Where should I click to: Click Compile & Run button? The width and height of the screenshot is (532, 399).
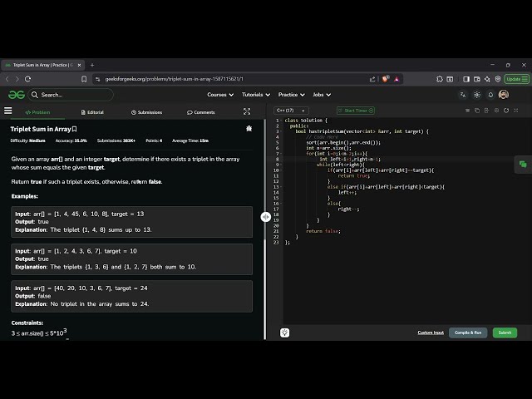coord(468,332)
